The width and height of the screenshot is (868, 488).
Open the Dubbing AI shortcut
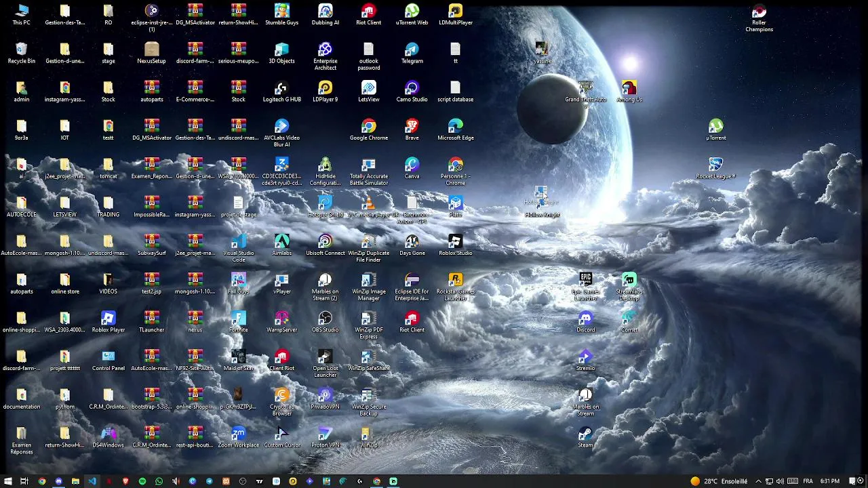325,15
